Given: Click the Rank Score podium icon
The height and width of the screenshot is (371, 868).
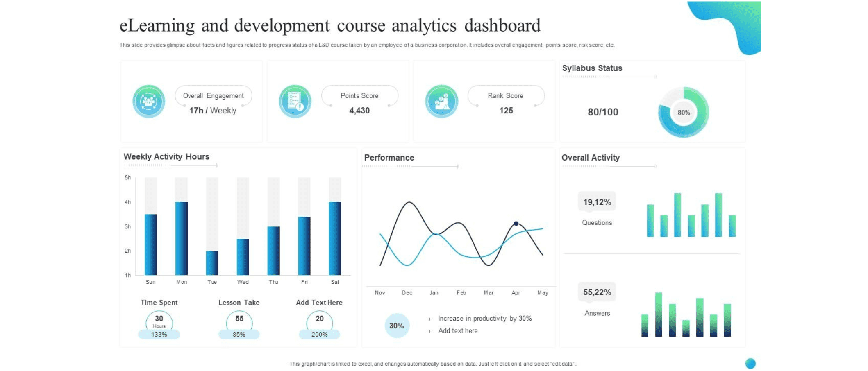Looking at the screenshot, I should (x=441, y=101).
